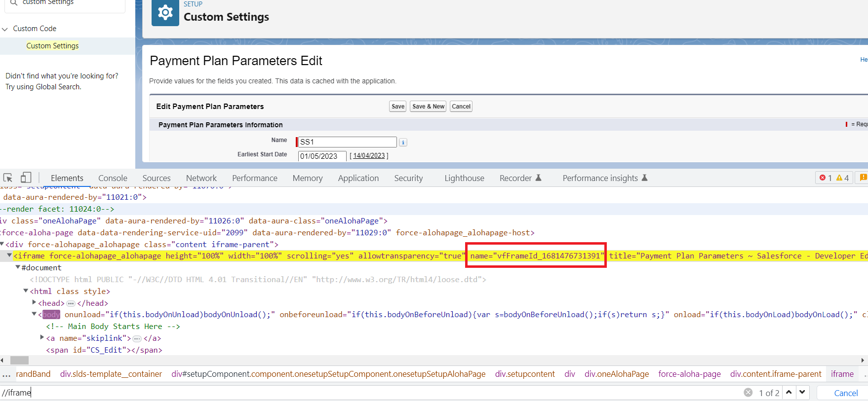Cancel the DevTools search

(846, 393)
